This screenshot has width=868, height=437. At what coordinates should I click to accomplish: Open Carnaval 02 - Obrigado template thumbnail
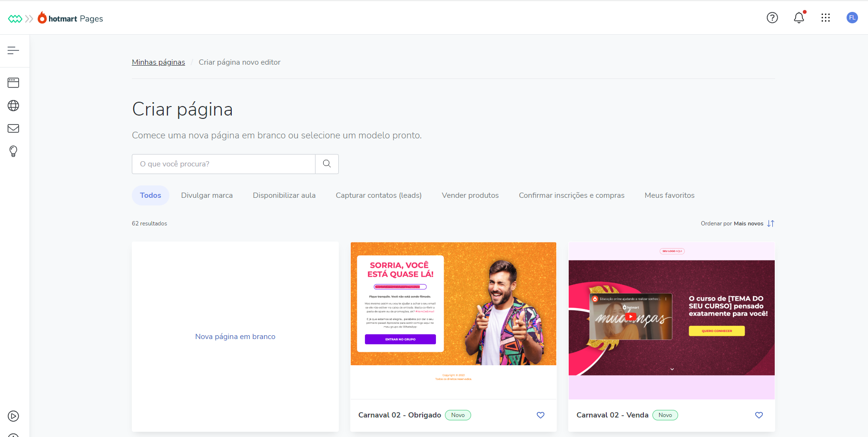[454, 320]
